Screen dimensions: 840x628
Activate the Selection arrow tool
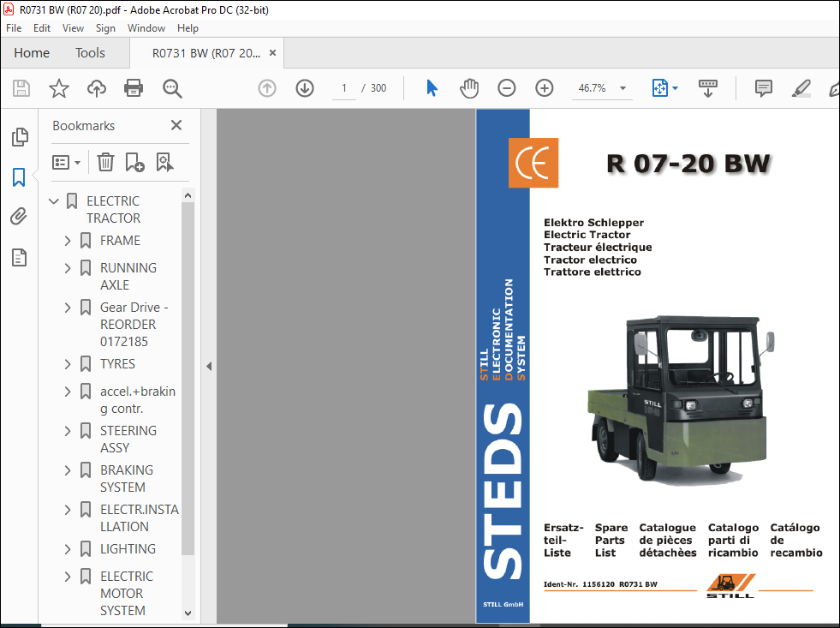(432, 88)
